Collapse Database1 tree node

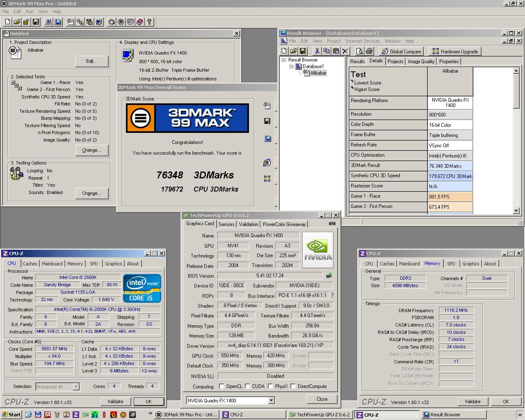(292, 66)
